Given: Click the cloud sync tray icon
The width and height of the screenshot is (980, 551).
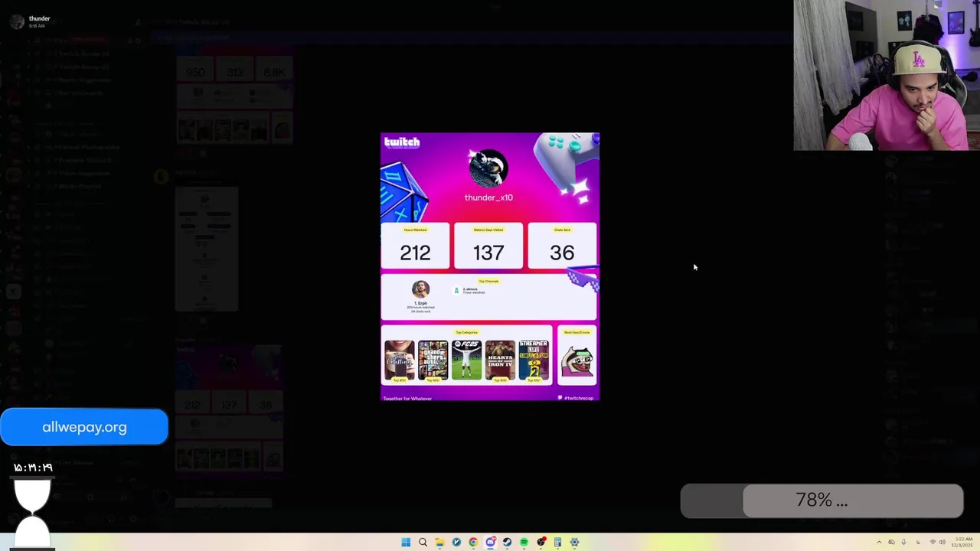Looking at the screenshot, I should pyautogui.click(x=891, y=542).
